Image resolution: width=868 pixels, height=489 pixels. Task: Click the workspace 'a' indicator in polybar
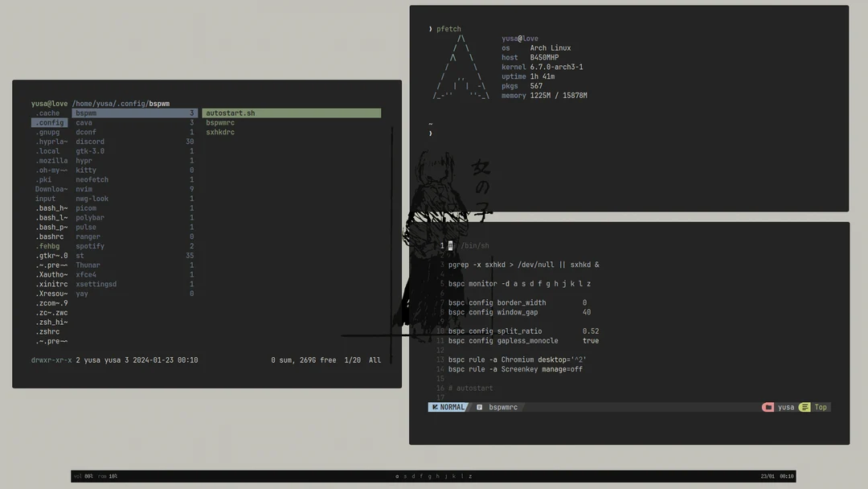(396, 475)
